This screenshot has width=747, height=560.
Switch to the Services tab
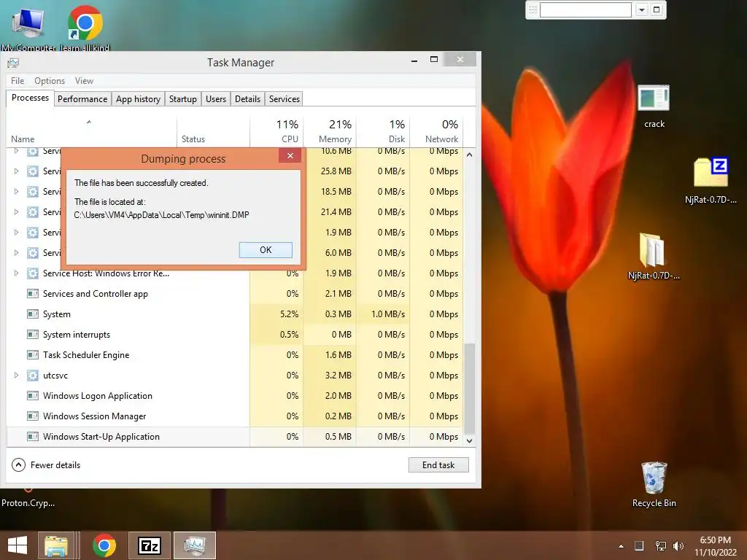[285, 99]
